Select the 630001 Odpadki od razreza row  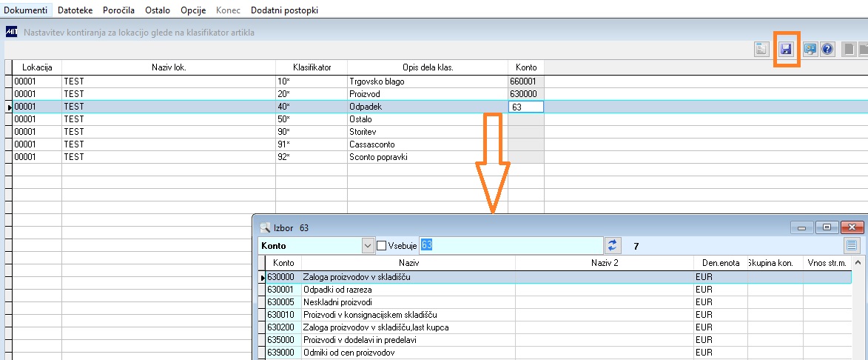pyautogui.click(x=555, y=289)
